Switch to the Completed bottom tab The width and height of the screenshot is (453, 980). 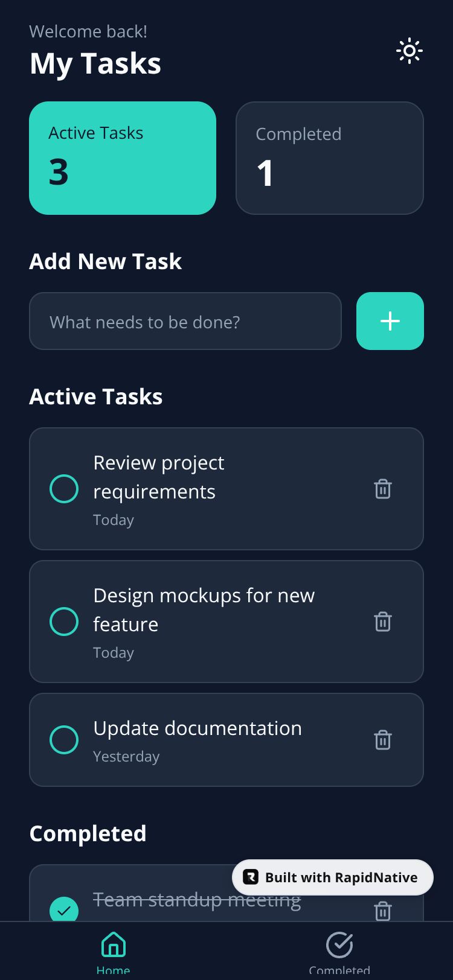pyautogui.click(x=339, y=950)
